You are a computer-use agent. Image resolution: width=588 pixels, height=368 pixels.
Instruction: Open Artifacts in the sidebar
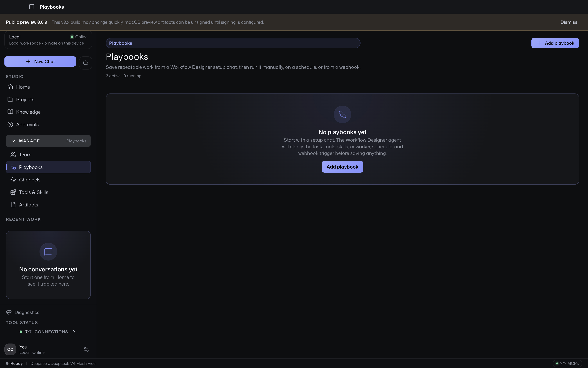[x=48, y=205]
